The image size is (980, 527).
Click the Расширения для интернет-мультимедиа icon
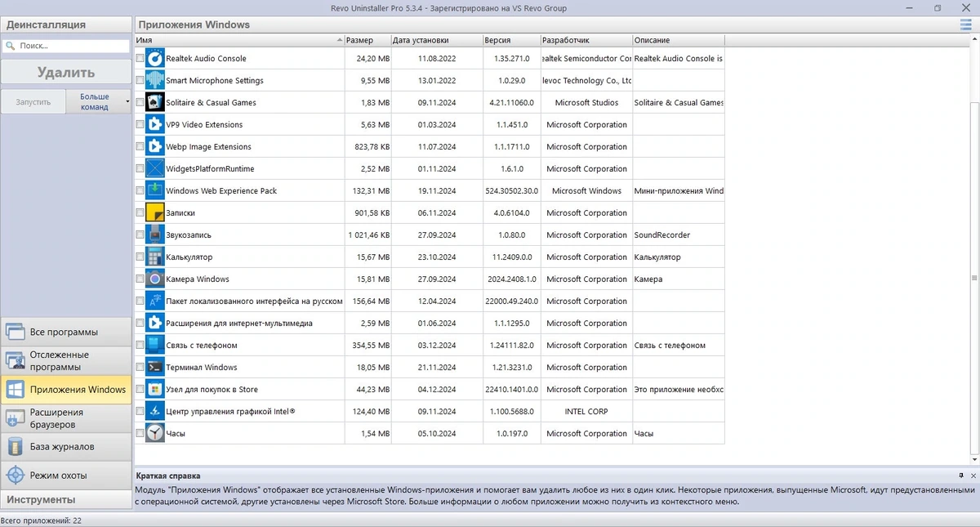(x=155, y=324)
